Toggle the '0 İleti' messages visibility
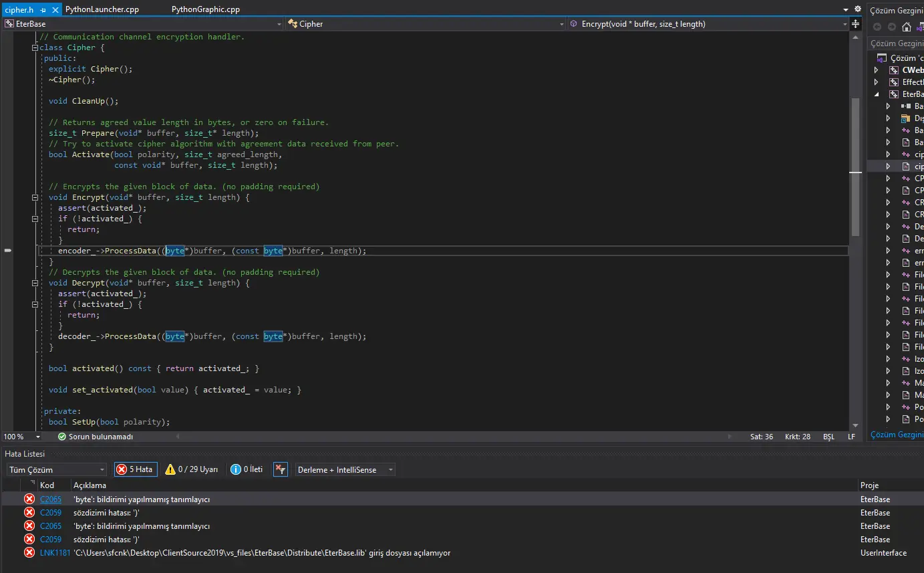 pyautogui.click(x=246, y=469)
